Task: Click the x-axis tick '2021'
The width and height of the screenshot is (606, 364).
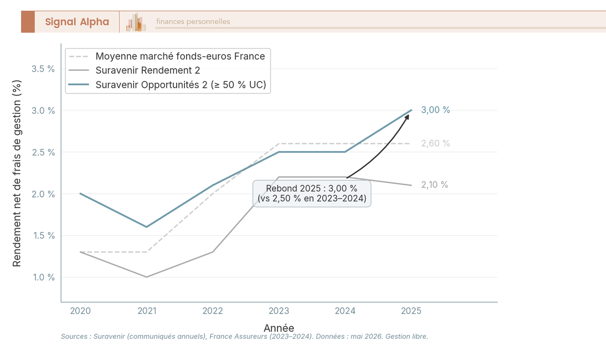Action: 146,311
